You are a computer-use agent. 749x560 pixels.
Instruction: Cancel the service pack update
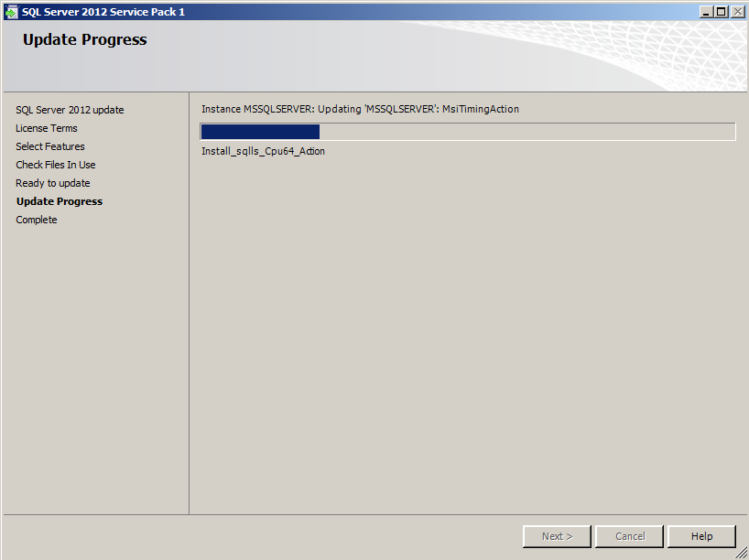[x=630, y=536]
